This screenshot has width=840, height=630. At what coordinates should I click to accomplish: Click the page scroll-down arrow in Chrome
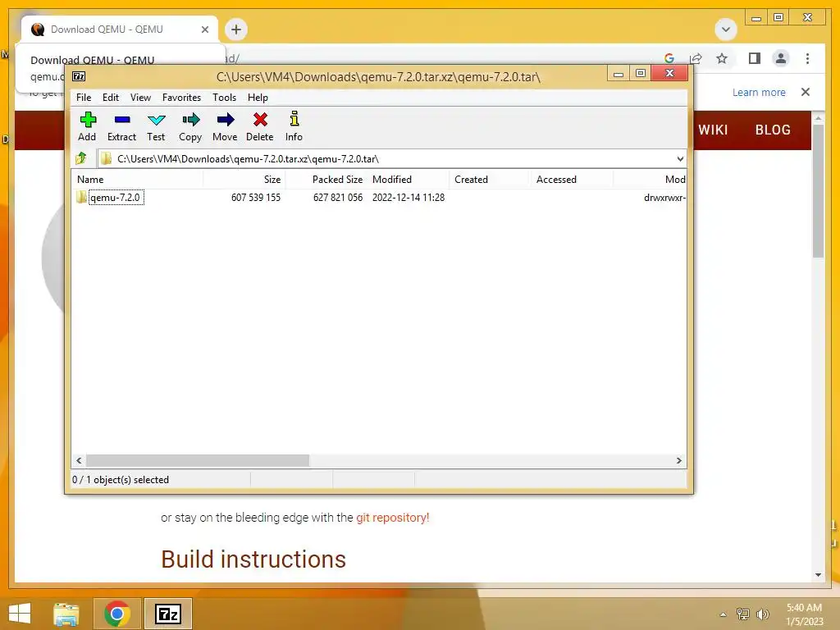point(818,575)
